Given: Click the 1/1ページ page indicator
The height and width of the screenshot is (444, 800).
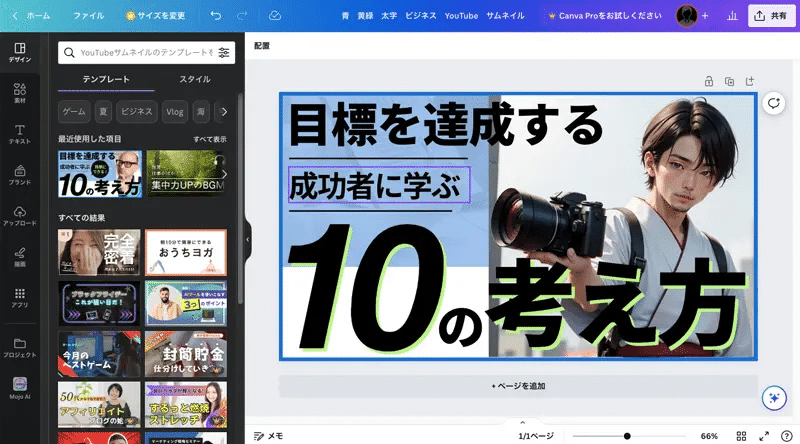Looking at the screenshot, I should click(x=536, y=436).
